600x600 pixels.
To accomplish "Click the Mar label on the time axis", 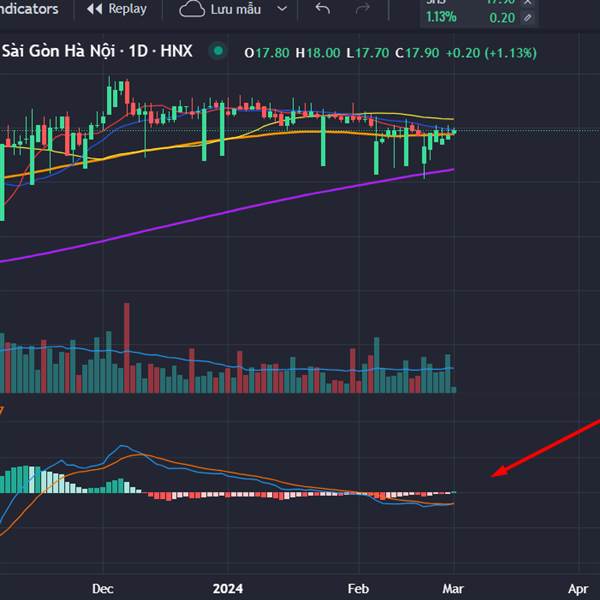I will [x=453, y=589].
